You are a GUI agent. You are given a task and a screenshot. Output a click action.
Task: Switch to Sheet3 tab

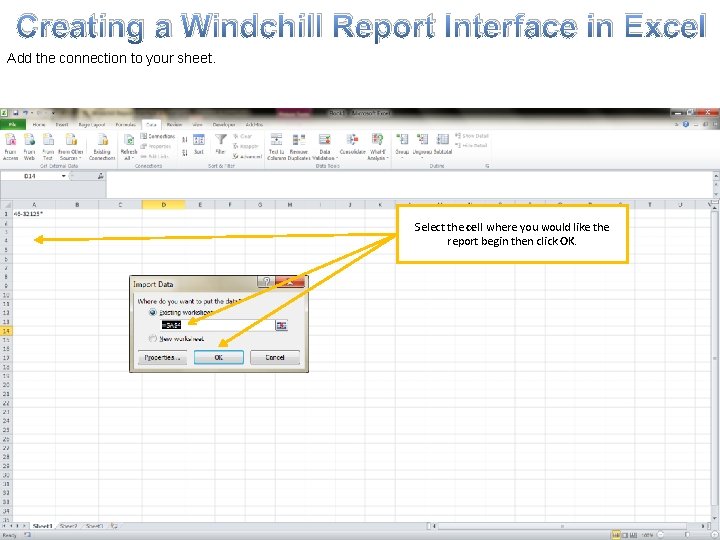pyautogui.click(x=95, y=526)
